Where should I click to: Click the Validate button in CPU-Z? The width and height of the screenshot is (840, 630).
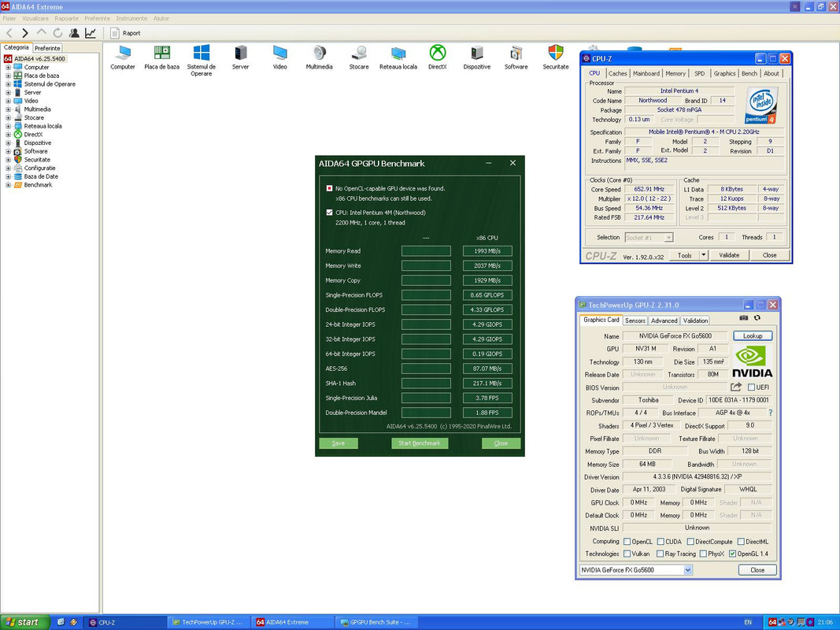click(x=728, y=255)
